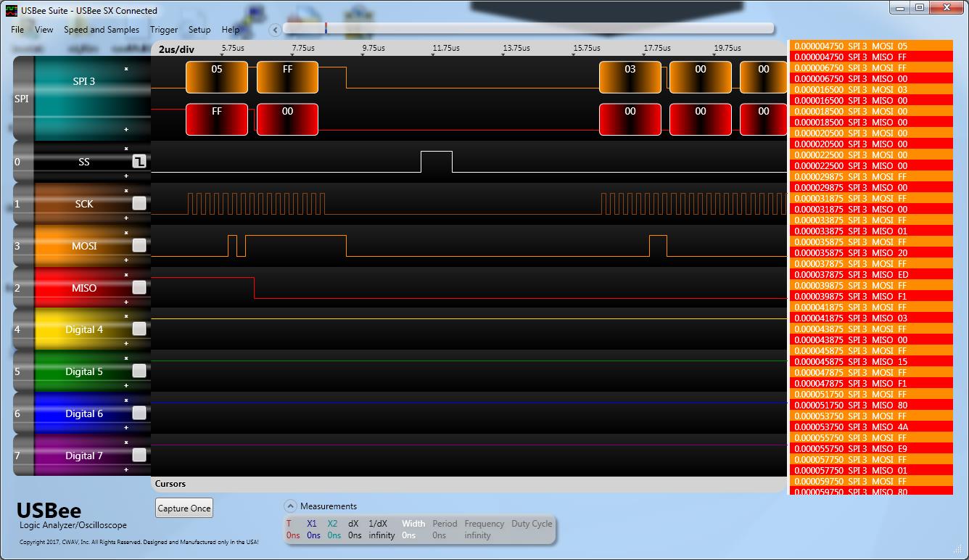Click the Capture Once button

click(x=184, y=508)
